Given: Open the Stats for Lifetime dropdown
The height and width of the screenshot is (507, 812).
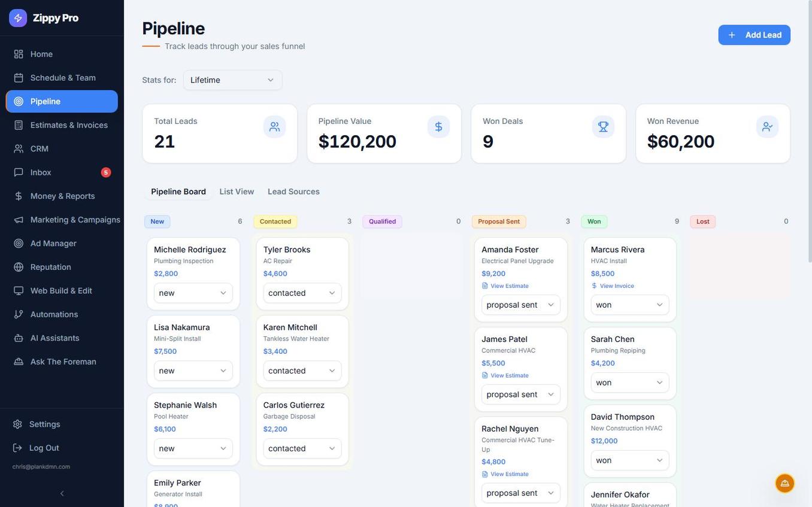Looking at the screenshot, I should pos(232,80).
